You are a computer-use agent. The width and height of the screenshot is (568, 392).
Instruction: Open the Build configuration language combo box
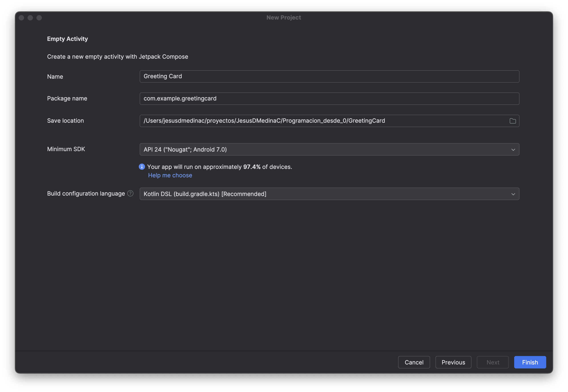[x=320, y=194]
